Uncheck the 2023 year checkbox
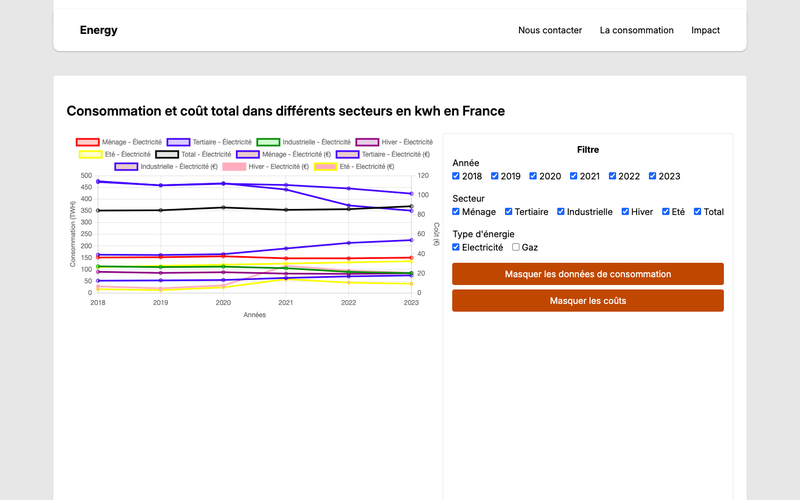 654,176
